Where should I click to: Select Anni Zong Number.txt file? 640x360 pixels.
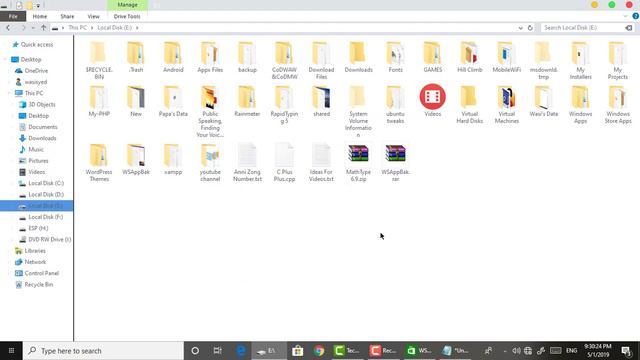pyautogui.click(x=247, y=163)
